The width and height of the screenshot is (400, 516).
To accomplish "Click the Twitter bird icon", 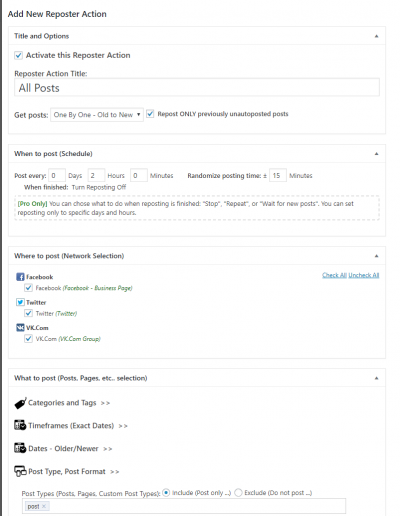I will click(x=20, y=302).
